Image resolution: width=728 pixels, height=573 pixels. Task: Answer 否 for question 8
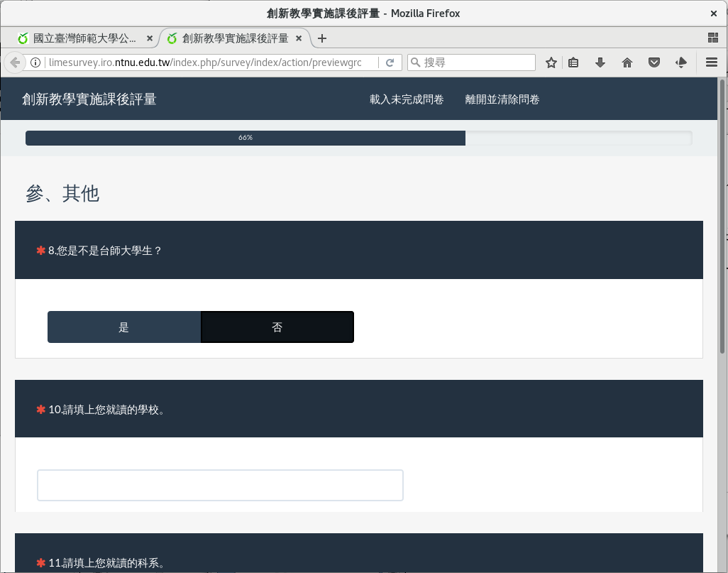pyautogui.click(x=277, y=327)
